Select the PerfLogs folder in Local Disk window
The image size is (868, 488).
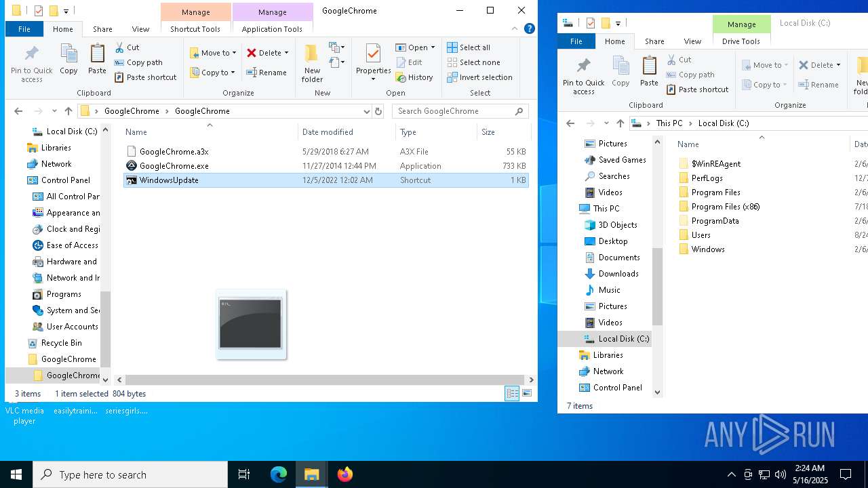[x=707, y=178]
